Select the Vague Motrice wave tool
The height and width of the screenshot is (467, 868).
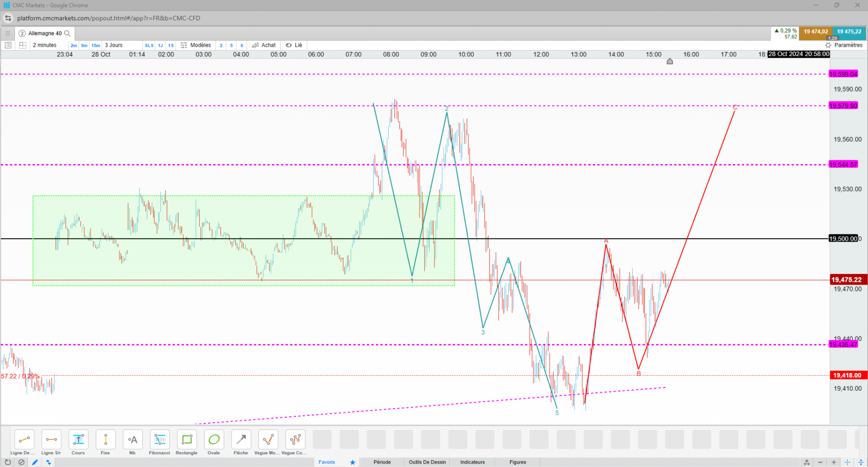[268, 440]
